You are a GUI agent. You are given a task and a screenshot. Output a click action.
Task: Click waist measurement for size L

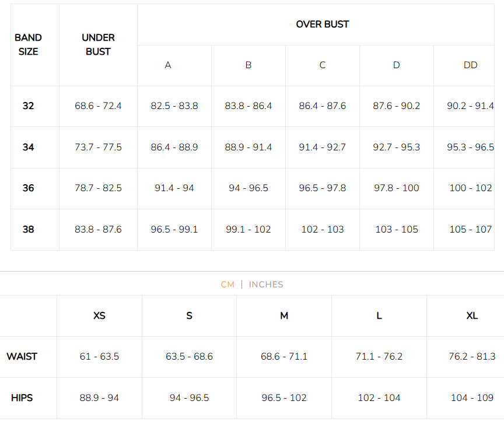pos(379,356)
